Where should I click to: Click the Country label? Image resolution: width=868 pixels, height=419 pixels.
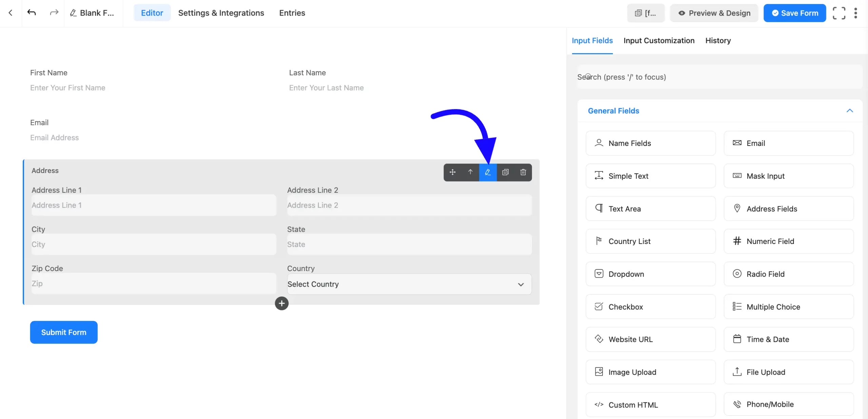coord(301,268)
